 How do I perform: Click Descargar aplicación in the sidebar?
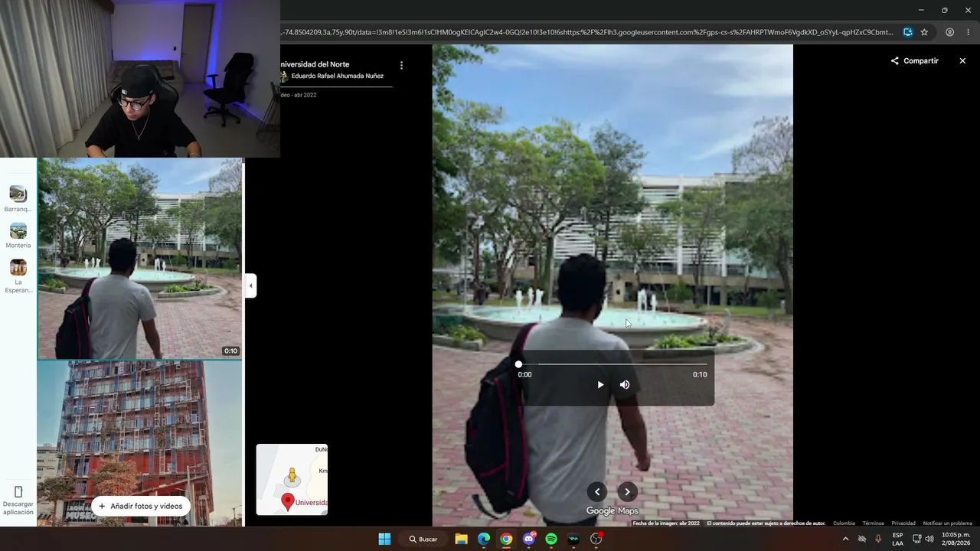click(x=18, y=500)
